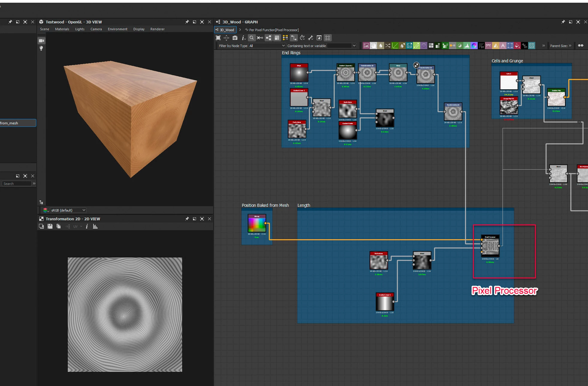This screenshot has width=588, height=386.
Task: Click the 3D view light bulb icon
Action: point(41,48)
